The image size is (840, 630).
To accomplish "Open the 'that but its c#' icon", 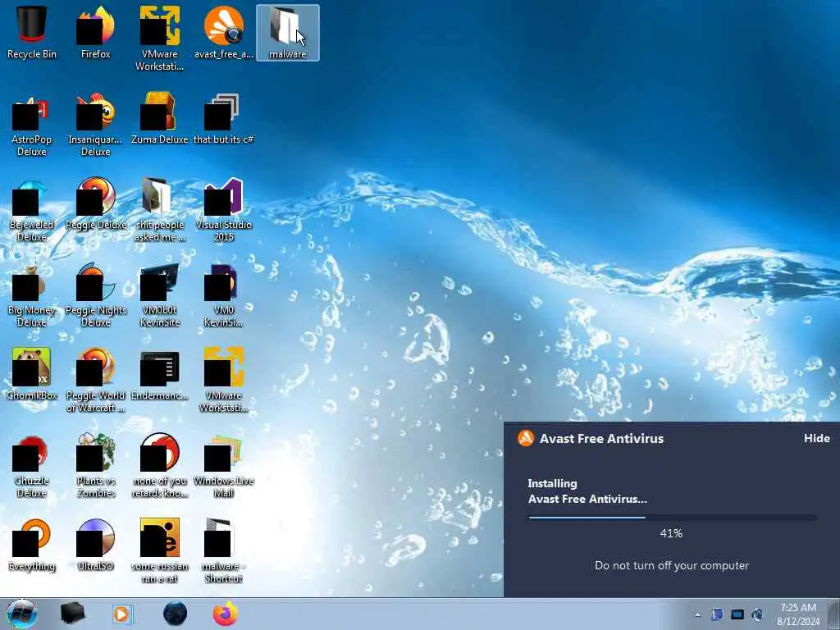I will click(223, 118).
